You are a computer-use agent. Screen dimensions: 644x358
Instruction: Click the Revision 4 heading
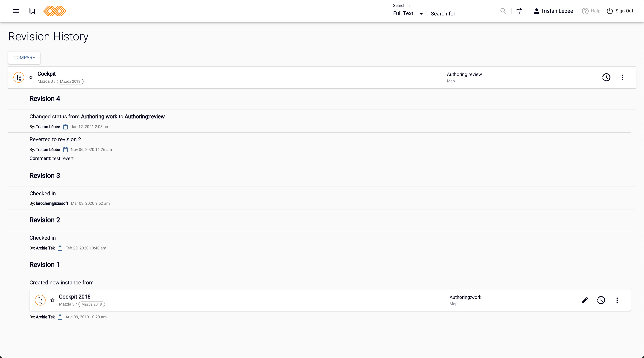coord(45,99)
